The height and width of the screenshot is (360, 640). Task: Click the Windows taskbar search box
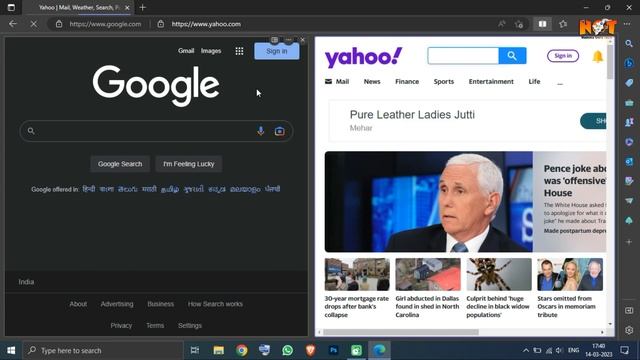click(103, 350)
